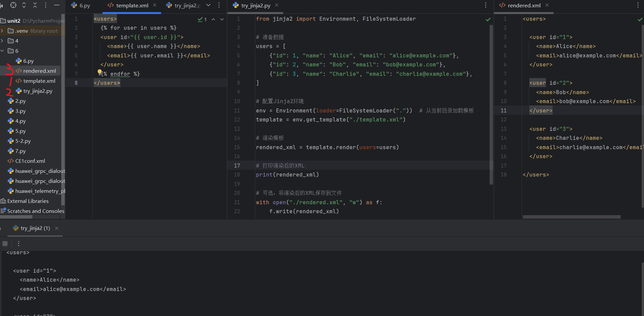Screen dimensions: 644x316
Task: Expand the .venv library root folder
Action: (x=2, y=31)
